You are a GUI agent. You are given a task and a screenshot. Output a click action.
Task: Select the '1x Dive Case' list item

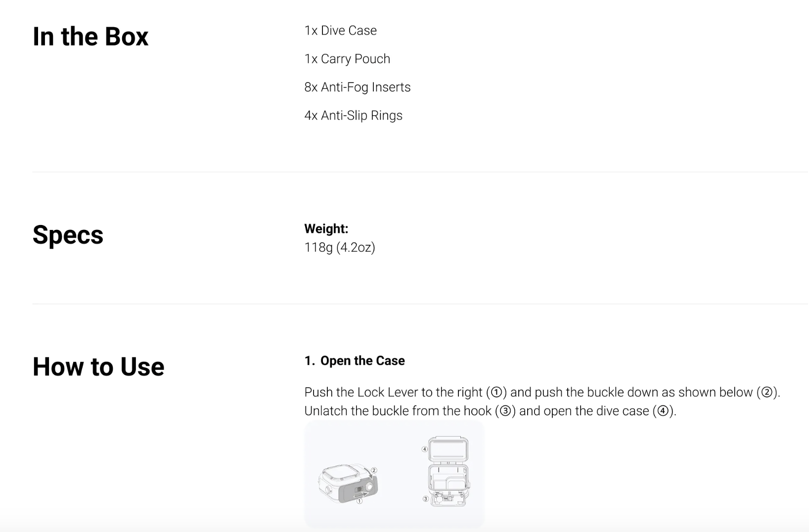[341, 31]
